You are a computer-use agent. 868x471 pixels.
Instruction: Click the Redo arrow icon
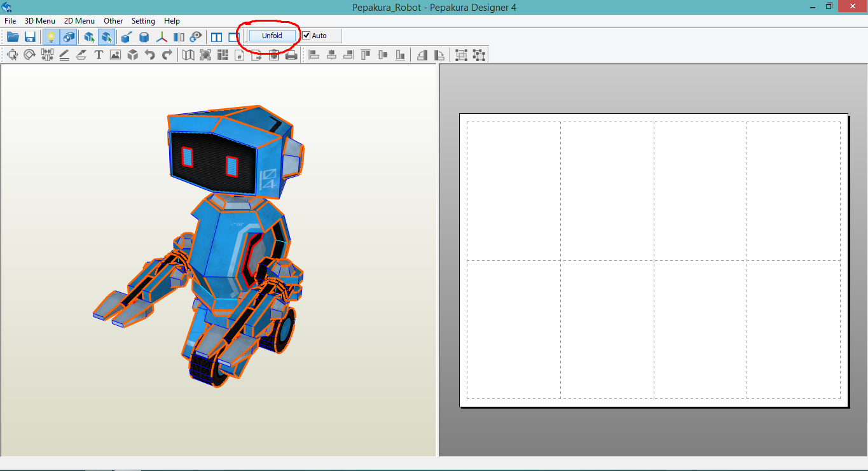pos(167,55)
